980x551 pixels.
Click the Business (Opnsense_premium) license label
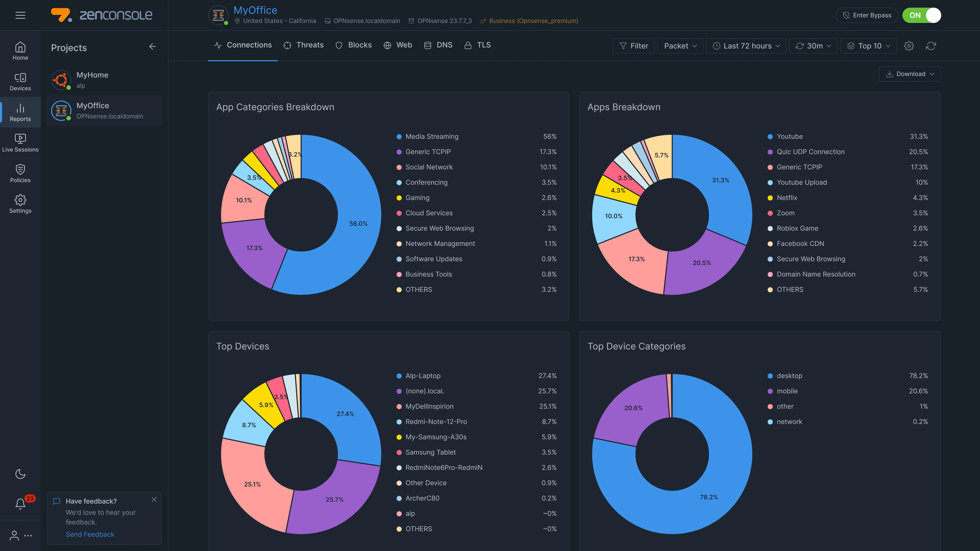click(x=533, y=21)
